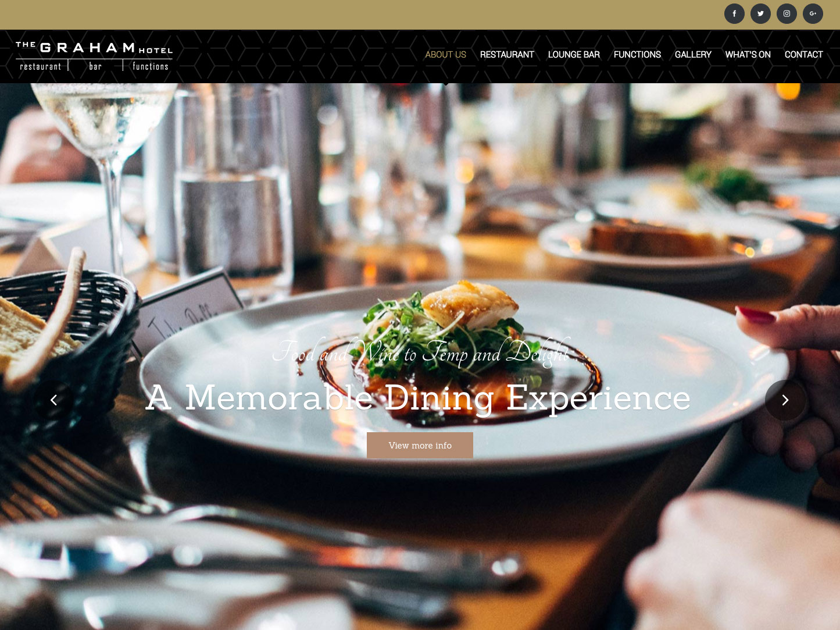The width and height of the screenshot is (840, 630).
Task: Open the Facebook social icon
Action: (734, 13)
